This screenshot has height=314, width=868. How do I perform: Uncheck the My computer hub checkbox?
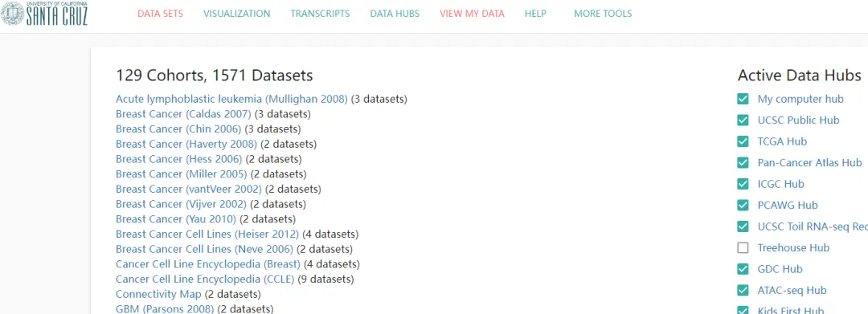coord(743,99)
